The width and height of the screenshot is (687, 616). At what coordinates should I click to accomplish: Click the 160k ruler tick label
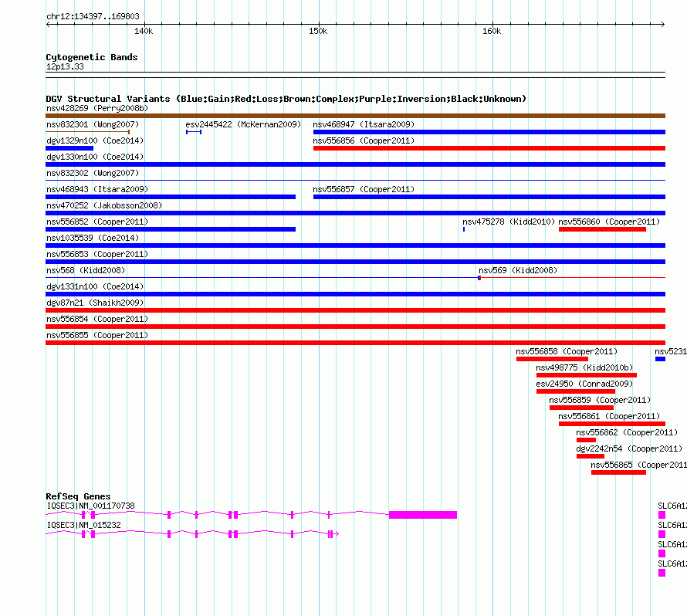click(x=492, y=31)
